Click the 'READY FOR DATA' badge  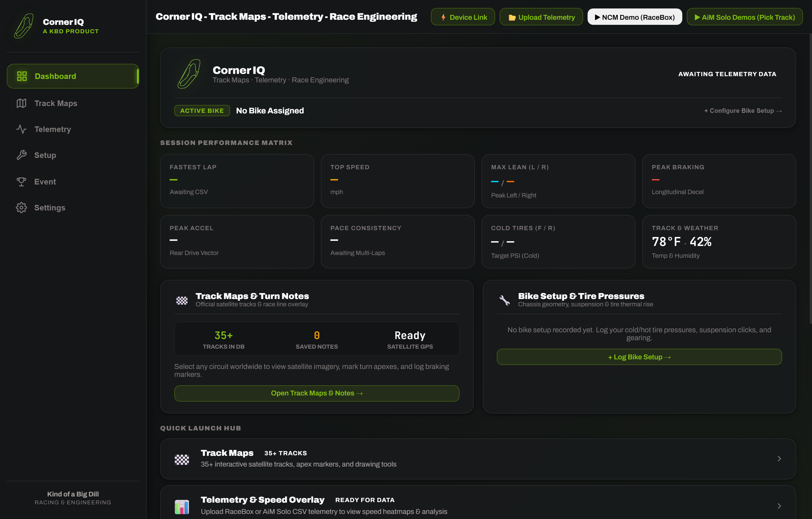[365, 500]
